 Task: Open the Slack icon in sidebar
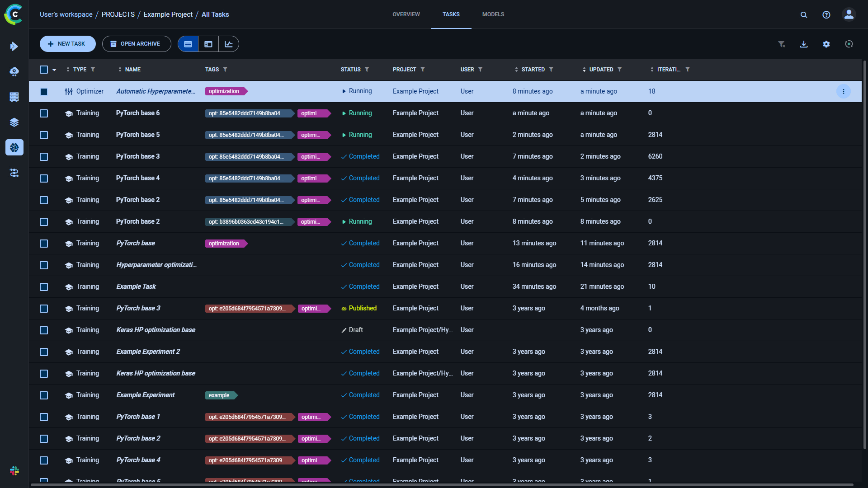[x=14, y=471]
